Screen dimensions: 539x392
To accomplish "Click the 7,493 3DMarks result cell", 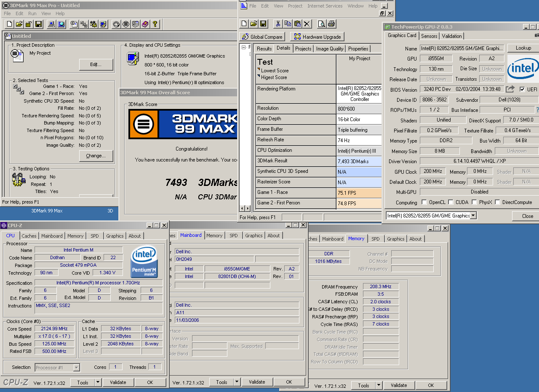I will [359, 161].
